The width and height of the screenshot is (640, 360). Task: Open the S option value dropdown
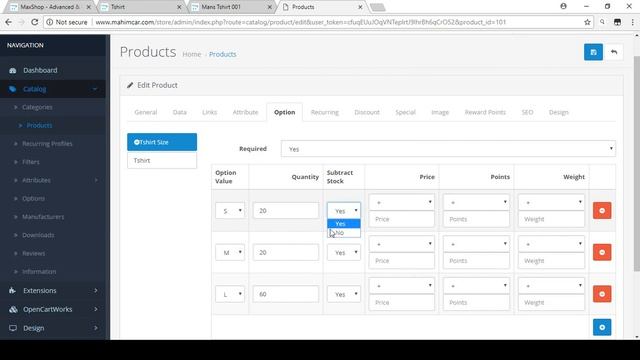230,211
